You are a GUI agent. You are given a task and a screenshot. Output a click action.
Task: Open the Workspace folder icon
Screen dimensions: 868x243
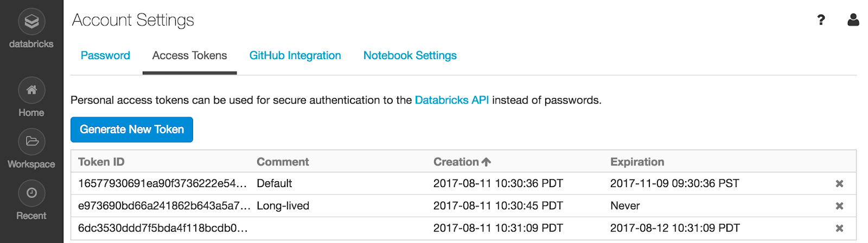tap(31, 142)
